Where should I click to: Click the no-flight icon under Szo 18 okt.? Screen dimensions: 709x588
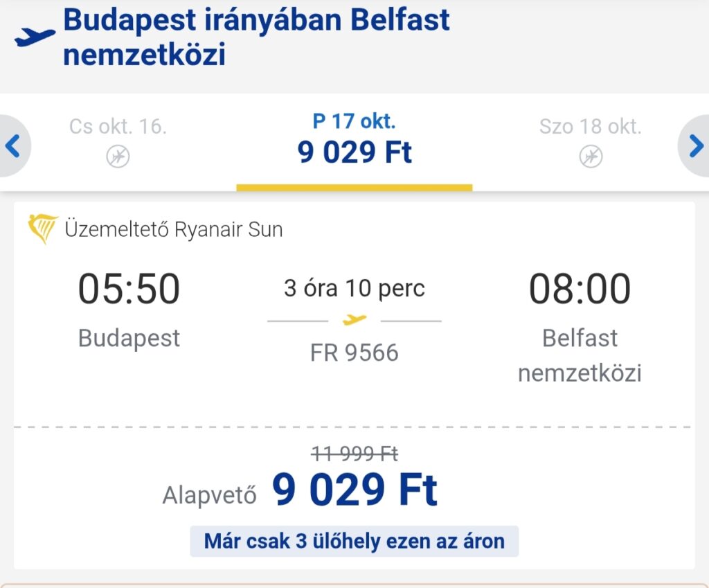point(591,157)
